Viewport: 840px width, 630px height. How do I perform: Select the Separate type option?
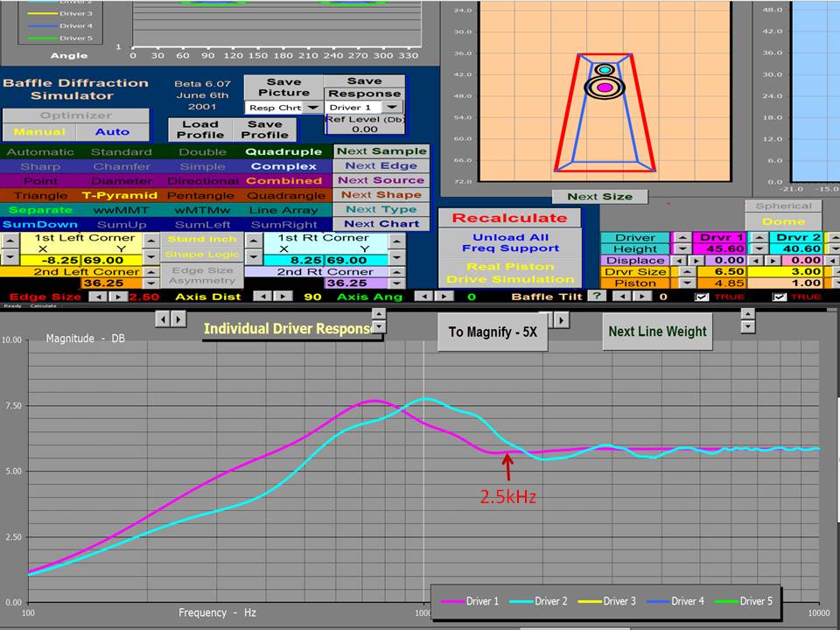point(40,210)
